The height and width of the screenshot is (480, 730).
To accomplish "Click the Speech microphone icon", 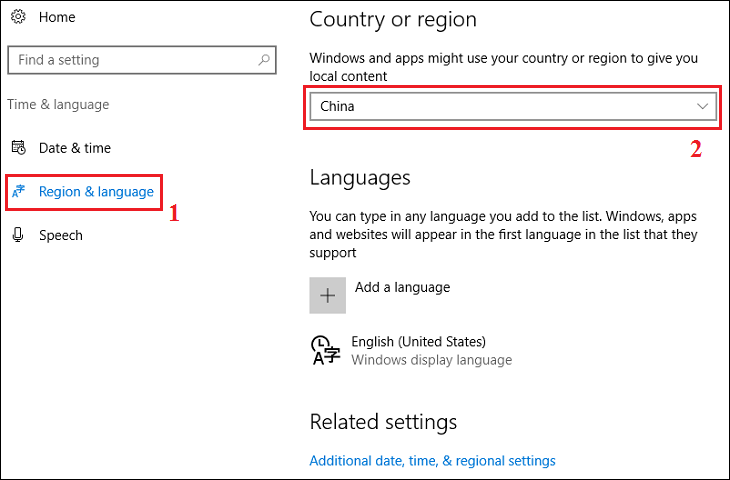I will point(18,235).
